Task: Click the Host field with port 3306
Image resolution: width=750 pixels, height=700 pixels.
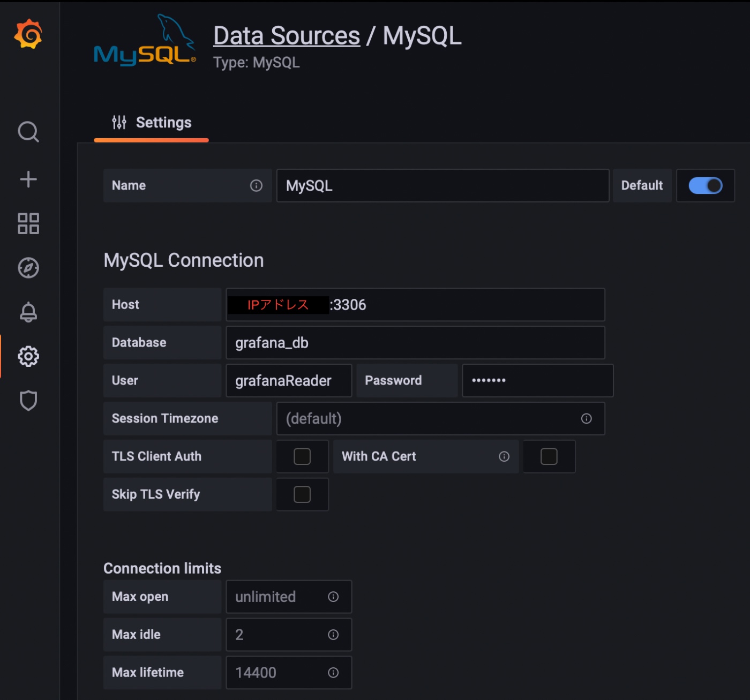Action: (415, 305)
